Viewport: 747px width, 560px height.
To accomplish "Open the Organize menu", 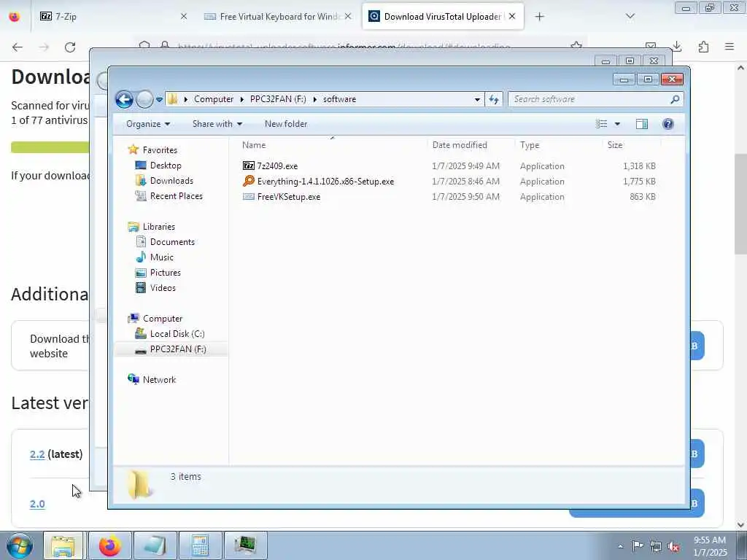I will [147, 124].
